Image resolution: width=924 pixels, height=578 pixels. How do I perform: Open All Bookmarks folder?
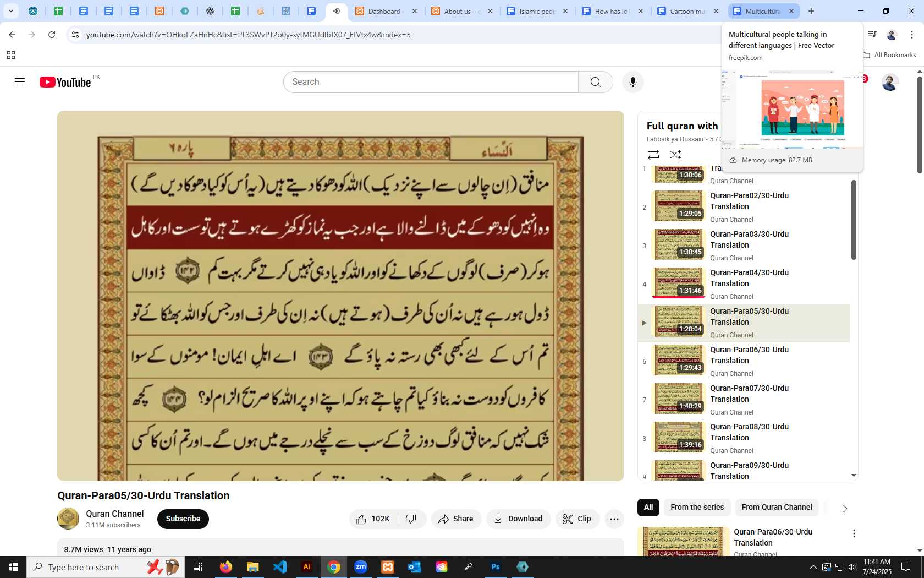pyautogui.click(x=889, y=55)
